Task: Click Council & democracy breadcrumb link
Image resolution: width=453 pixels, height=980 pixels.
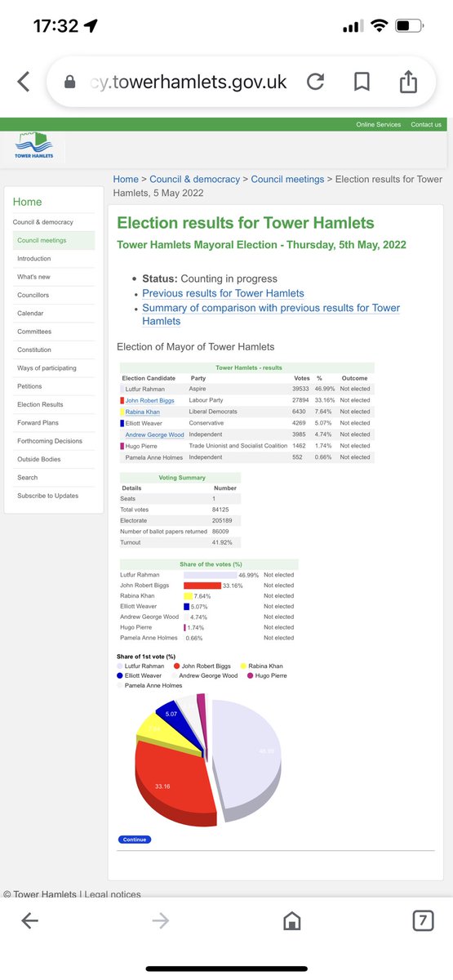Action: pyautogui.click(x=194, y=179)
